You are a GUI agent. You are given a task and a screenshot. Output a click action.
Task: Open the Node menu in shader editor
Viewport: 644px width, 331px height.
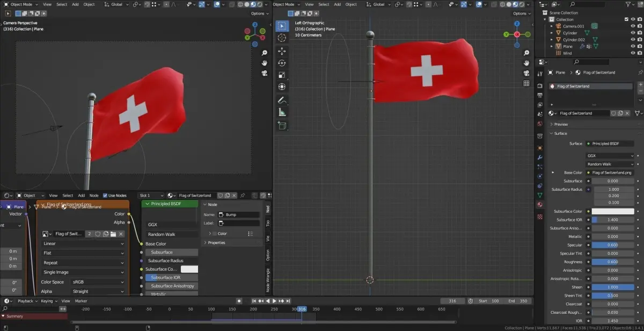(x=94, y=196)
